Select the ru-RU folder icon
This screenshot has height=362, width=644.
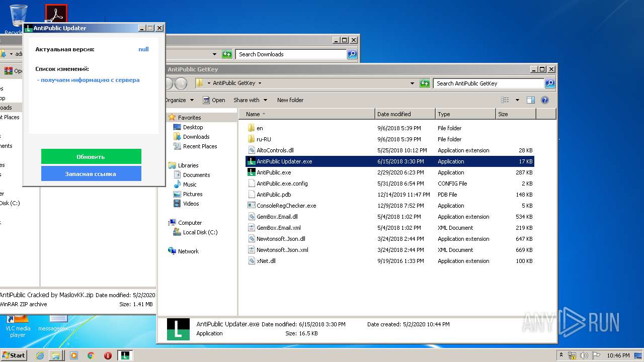point(252,139)
